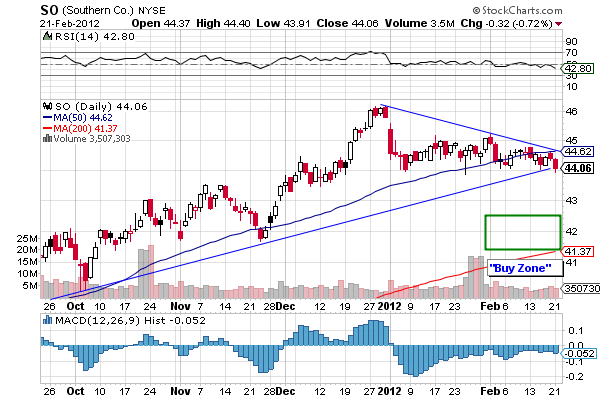Viewport: 600px width, 400px height.
Task: Click the price axis label 46
Action: click(571, 112)
